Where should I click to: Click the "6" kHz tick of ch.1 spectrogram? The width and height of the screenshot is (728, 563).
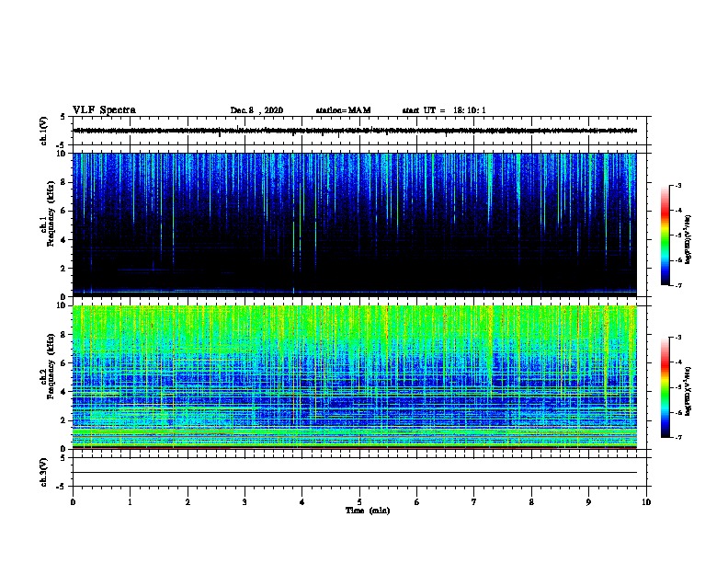[64, 211]
